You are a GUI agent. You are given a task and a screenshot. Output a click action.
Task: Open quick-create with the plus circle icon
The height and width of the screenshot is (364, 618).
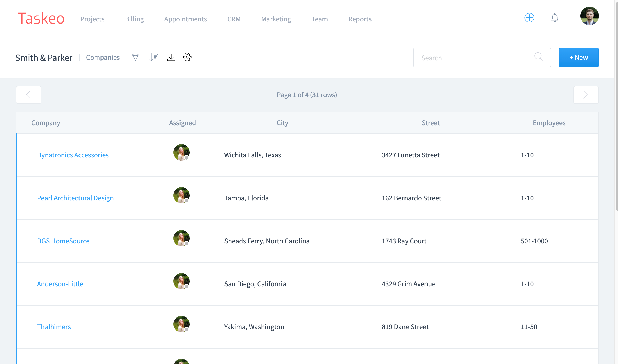529,18
